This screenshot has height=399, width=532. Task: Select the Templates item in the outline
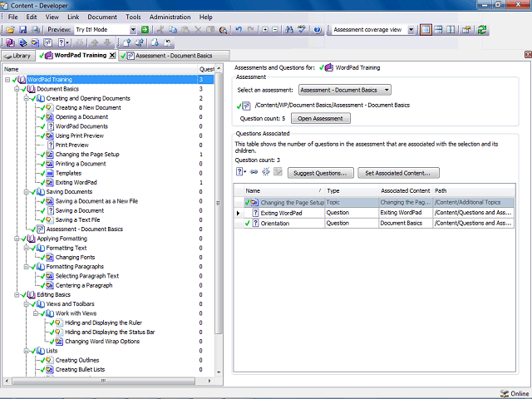coord(68,173)
